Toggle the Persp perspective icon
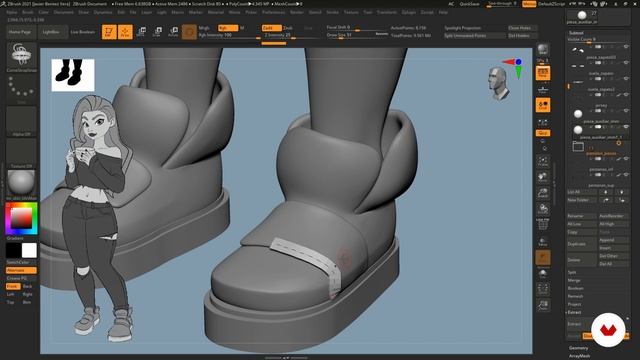This screenshot has width=640, height=360. point(543,73)
